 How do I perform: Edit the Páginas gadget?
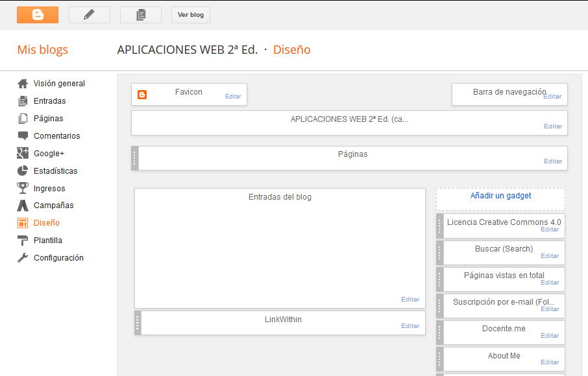click(553, 161)
